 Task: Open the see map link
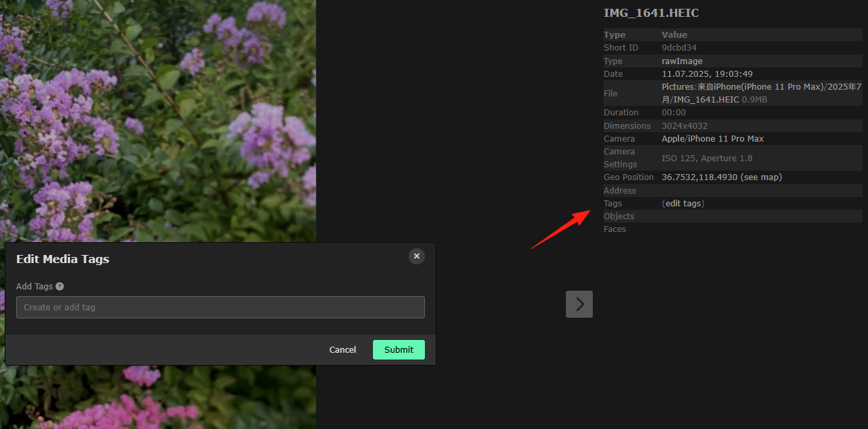(x=761, y=177)
